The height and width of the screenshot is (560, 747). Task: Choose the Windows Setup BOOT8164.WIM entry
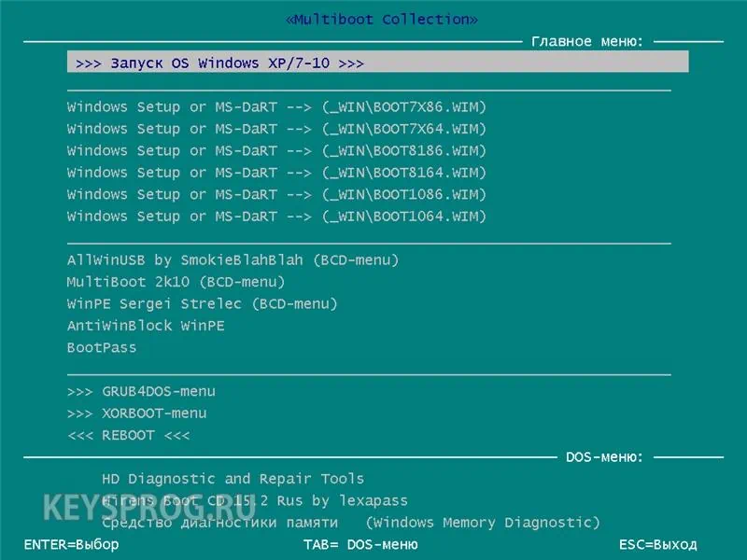point(276,173)
